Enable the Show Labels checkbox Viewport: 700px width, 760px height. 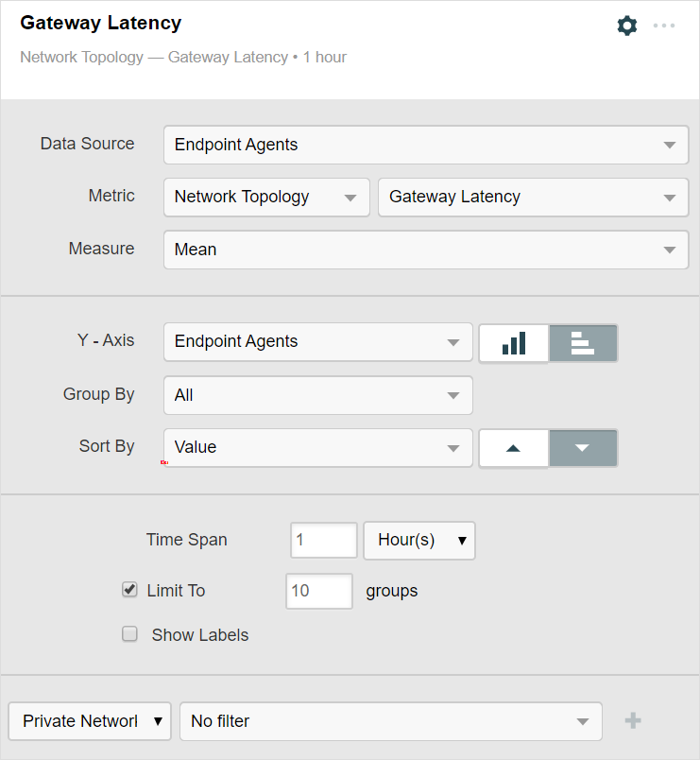(x=130, y=634)
